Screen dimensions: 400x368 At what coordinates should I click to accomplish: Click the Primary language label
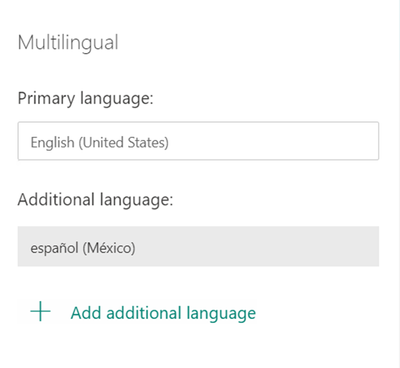click(85, 99)
